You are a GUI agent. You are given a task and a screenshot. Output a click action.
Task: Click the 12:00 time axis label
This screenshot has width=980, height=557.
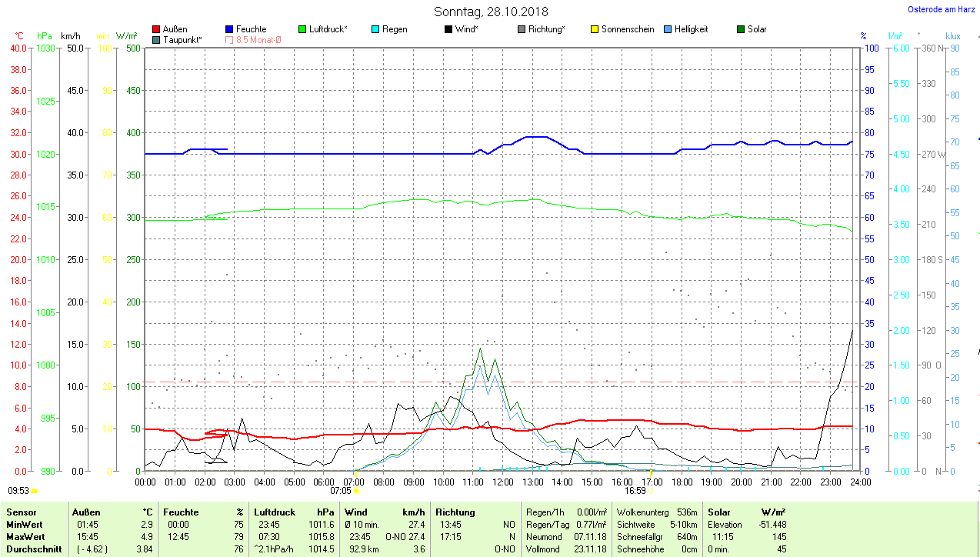[502, 482]
